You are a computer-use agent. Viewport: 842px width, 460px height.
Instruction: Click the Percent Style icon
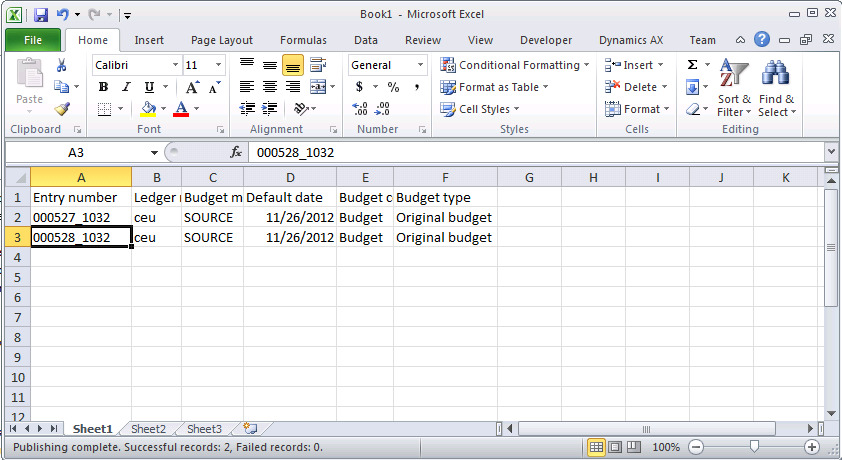[393, 87]
